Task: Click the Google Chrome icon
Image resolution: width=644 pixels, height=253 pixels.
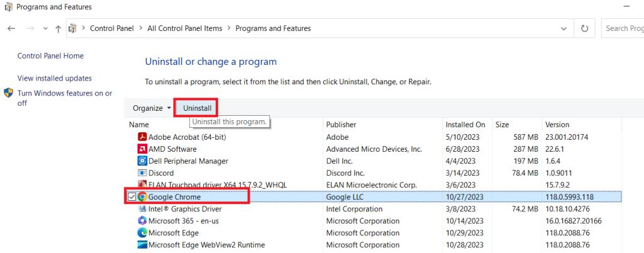Action: (142, 197)
